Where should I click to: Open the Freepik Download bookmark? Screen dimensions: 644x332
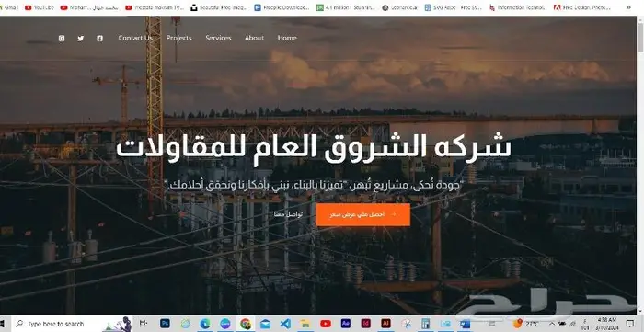coord(282,7)
